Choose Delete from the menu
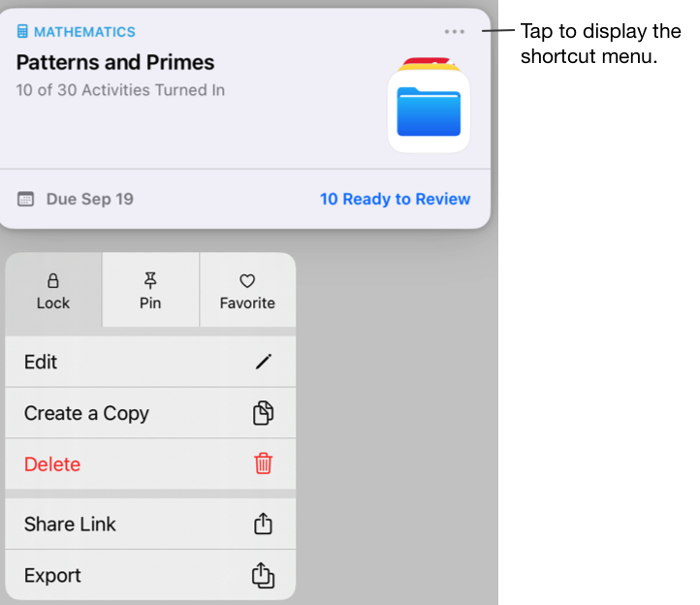Viewport: 700px width, 605px height. pyautogui.click(x=52, y=464)
